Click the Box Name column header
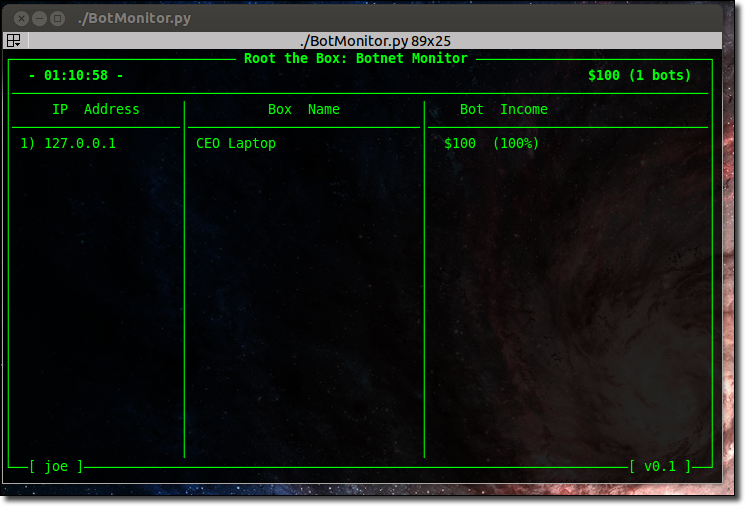 304,110
